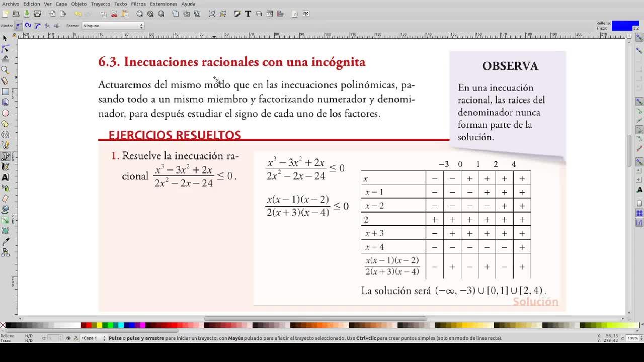Image resolution: width=644 pixels, height=362 pixels.
Task: Select the Connector diagram tool
Action: click(5, 253)
